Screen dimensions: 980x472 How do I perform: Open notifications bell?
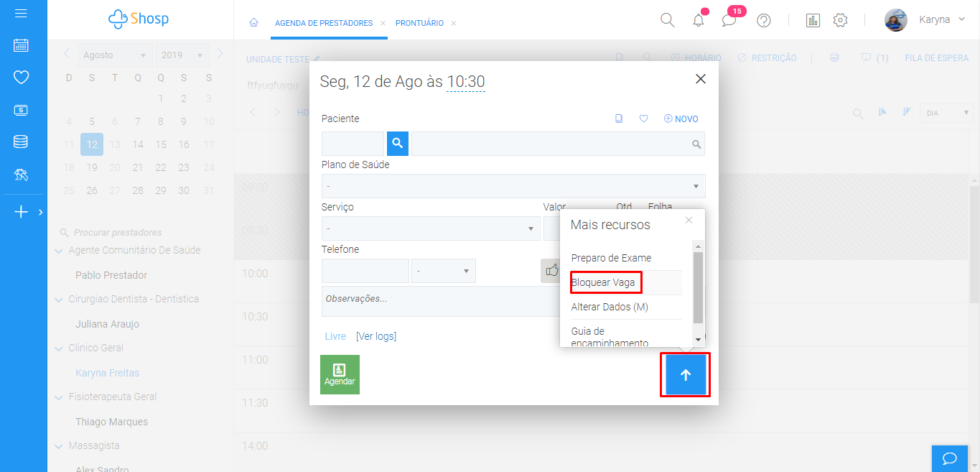tap(699, 20)
